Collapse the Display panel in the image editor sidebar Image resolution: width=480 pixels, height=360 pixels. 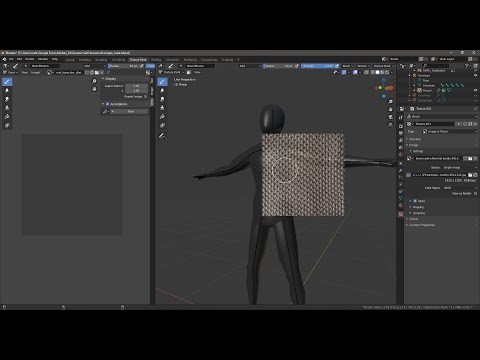coord(110,79)
